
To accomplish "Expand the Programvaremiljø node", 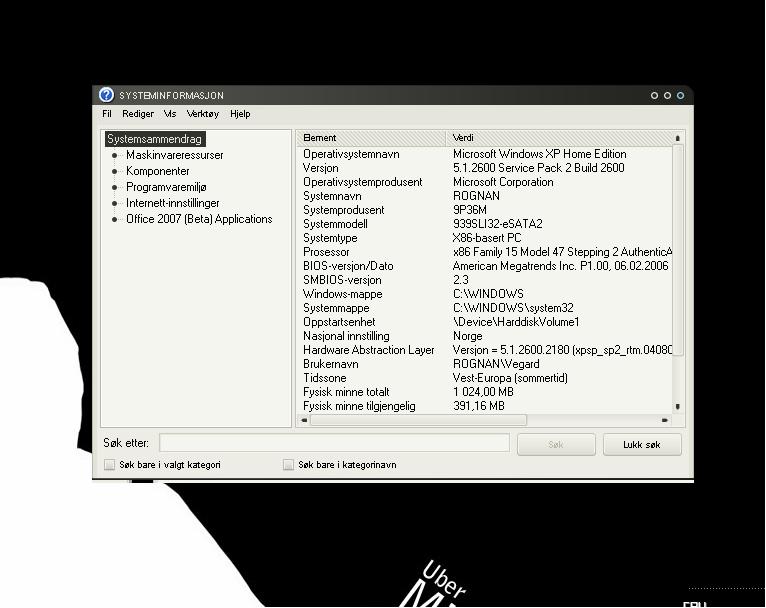I will [x=115, y=188].
